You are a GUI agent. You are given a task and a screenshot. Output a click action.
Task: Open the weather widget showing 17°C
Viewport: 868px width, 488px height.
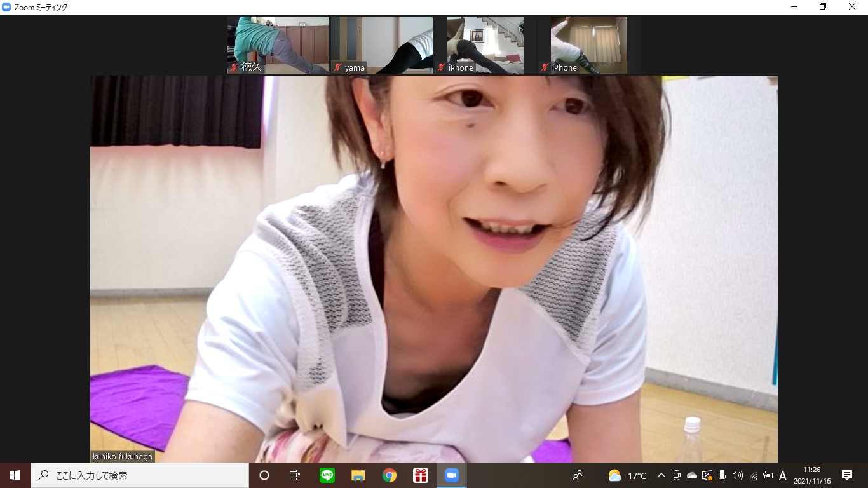(627, 475)
